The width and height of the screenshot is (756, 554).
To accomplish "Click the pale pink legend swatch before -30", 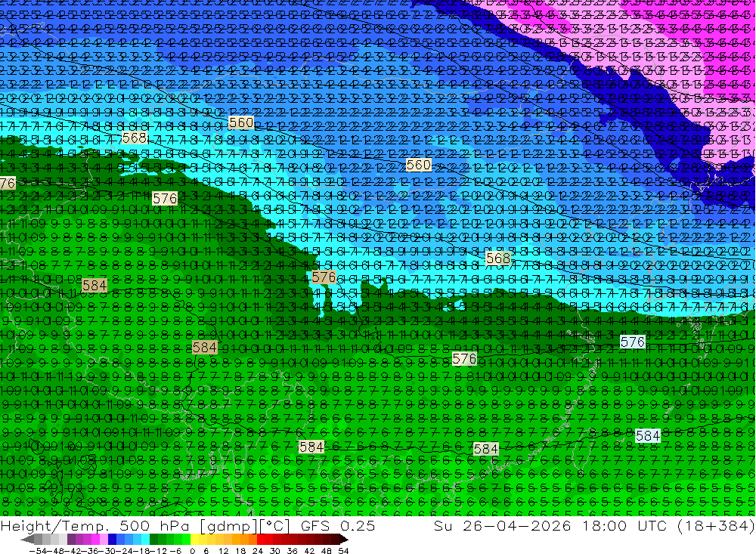I will [104, 539].
